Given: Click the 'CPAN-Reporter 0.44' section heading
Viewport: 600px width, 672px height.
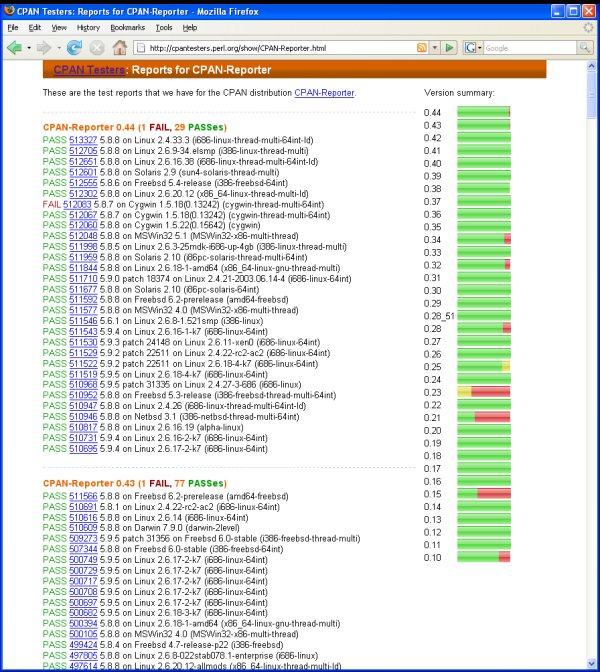Looking at the screenshot, I should pos(135,127).
